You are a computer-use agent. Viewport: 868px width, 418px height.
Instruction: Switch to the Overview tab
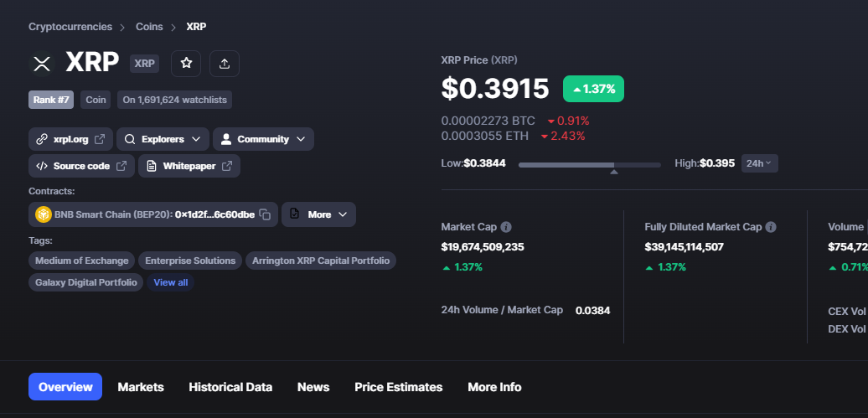click(x=65, y=386)
